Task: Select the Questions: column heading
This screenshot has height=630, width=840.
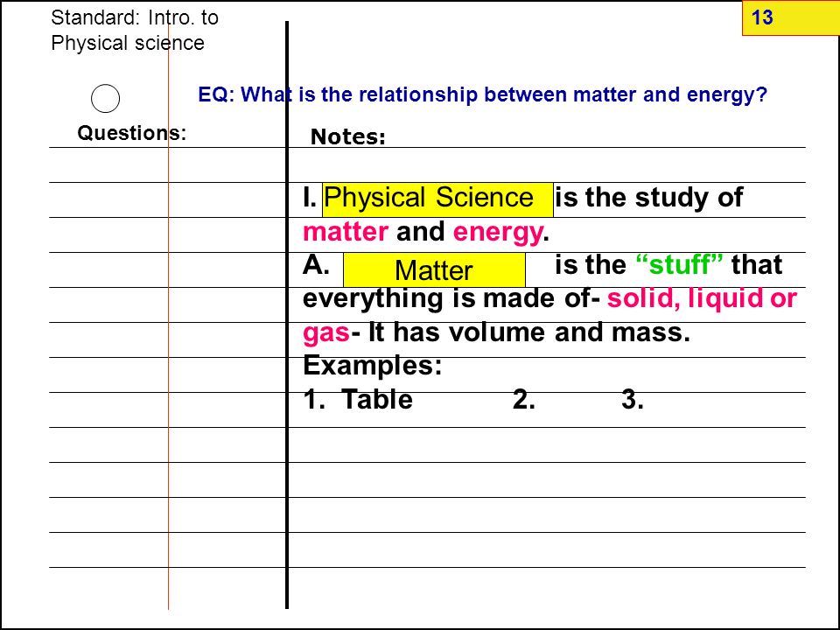Action: (x=132, y=133)
